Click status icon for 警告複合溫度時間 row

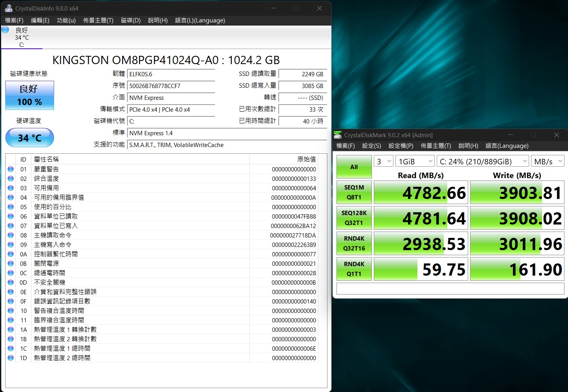pyautogui.click(x=11, y=311)
